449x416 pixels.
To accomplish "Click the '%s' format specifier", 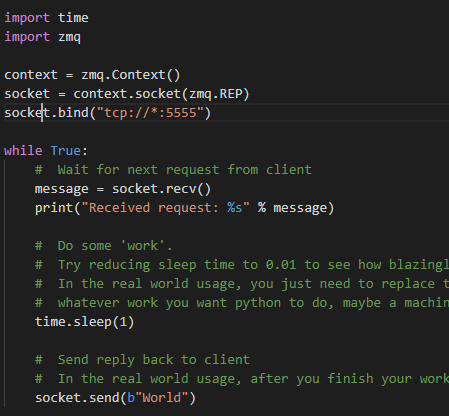I will (x=235, y=208).
